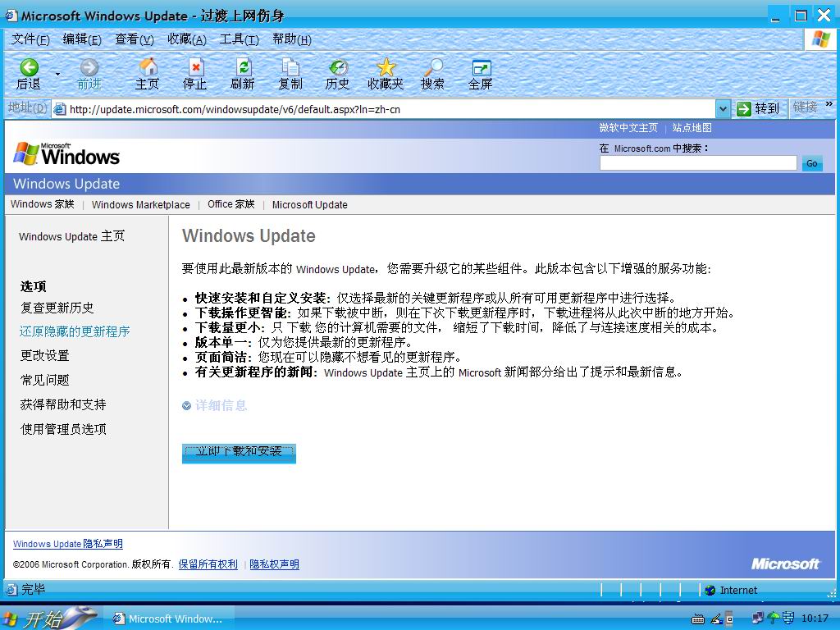Open 还原隐藏的更新程序 in the sidebar

pyautogui.click(x=75, y=331)
